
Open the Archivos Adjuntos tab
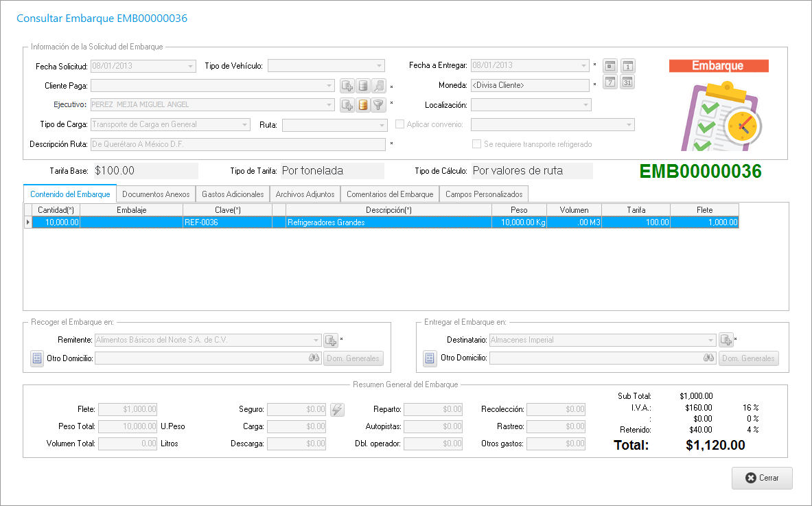(305, 194)
